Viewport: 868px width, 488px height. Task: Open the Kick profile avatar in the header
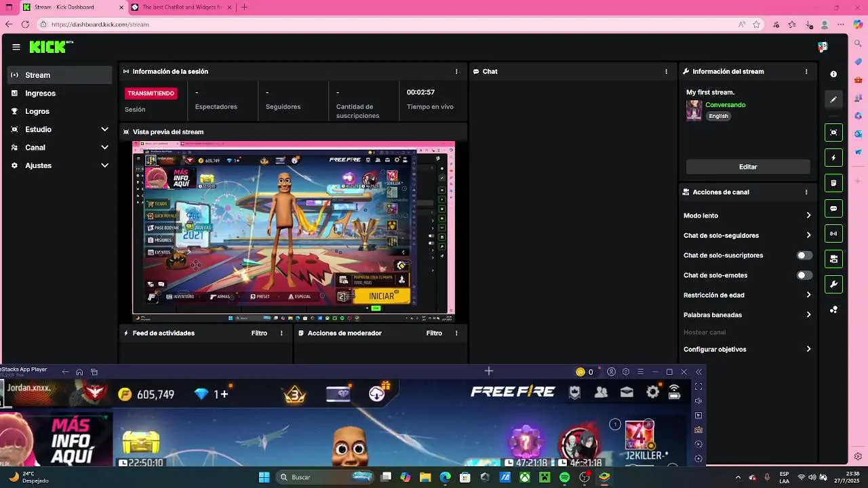click(x=823, y=47)
